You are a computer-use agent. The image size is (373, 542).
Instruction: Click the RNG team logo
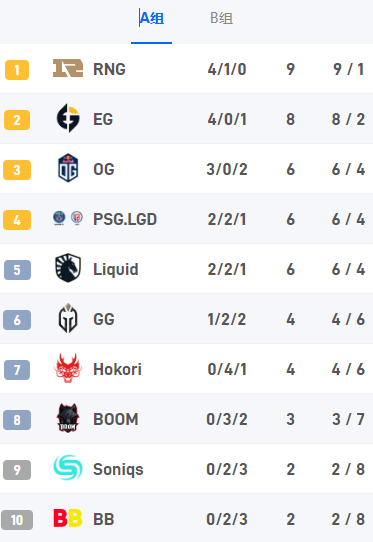pos(68,68)
